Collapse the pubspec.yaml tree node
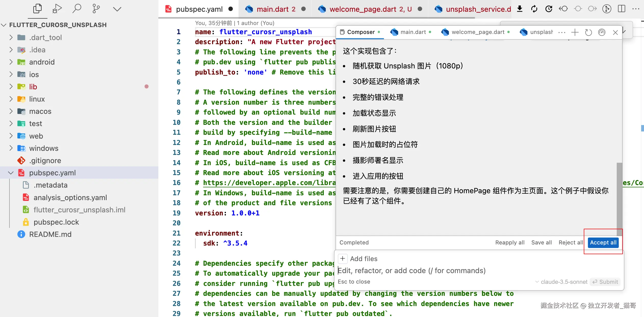 pos(11,173)
